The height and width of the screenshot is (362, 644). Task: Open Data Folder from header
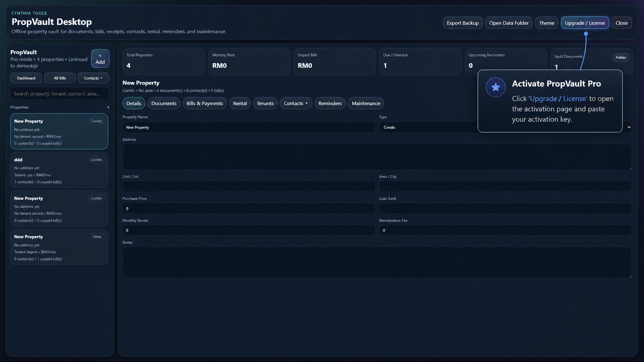tap(509, 23)
